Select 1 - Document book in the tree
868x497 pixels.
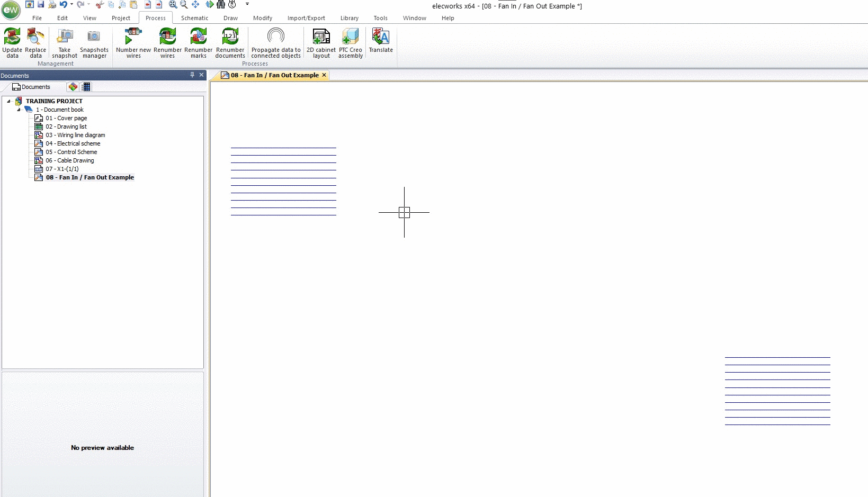point(59,110)
